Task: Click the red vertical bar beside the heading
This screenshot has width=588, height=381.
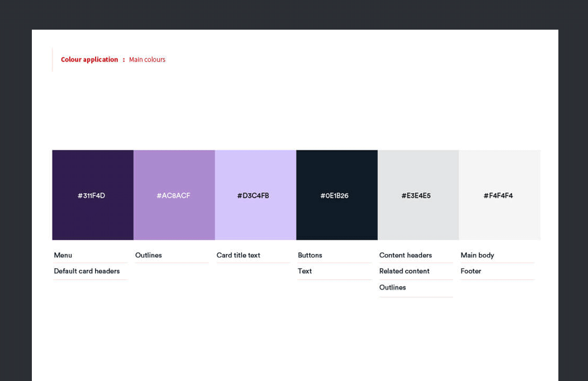Action: tap(53, 60)
